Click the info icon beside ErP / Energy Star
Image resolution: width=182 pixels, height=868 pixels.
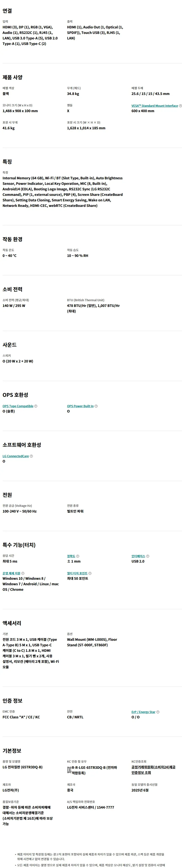click(x=158, y=712)
